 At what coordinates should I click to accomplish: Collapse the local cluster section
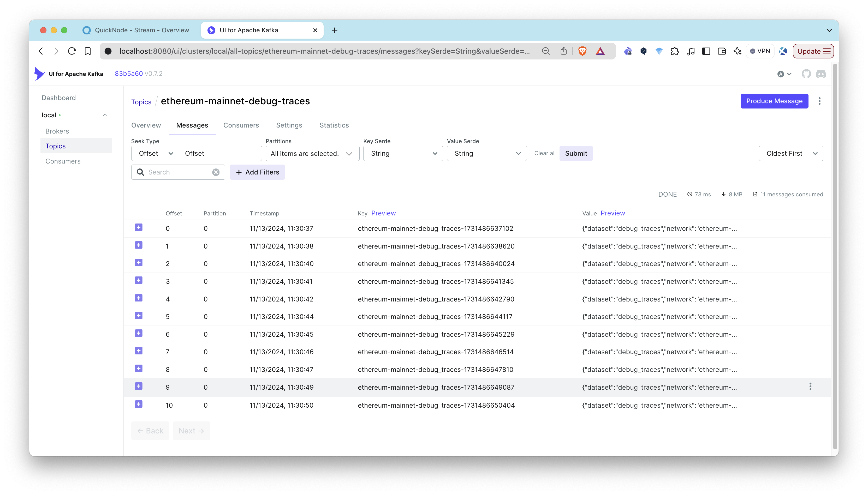(105, 115)
